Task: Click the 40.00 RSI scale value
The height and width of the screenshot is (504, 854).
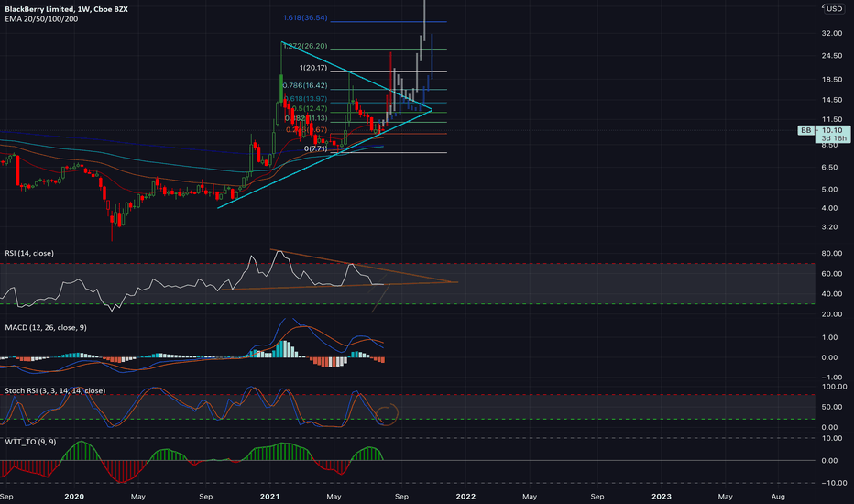Action: click(x=832, y=294)
